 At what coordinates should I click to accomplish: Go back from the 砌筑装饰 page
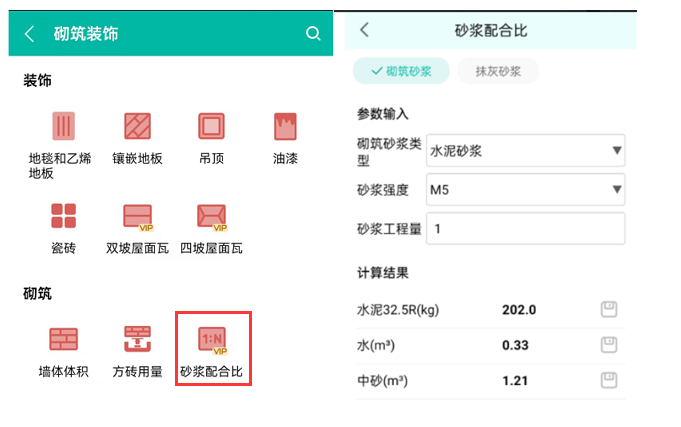tap(30, 34)
